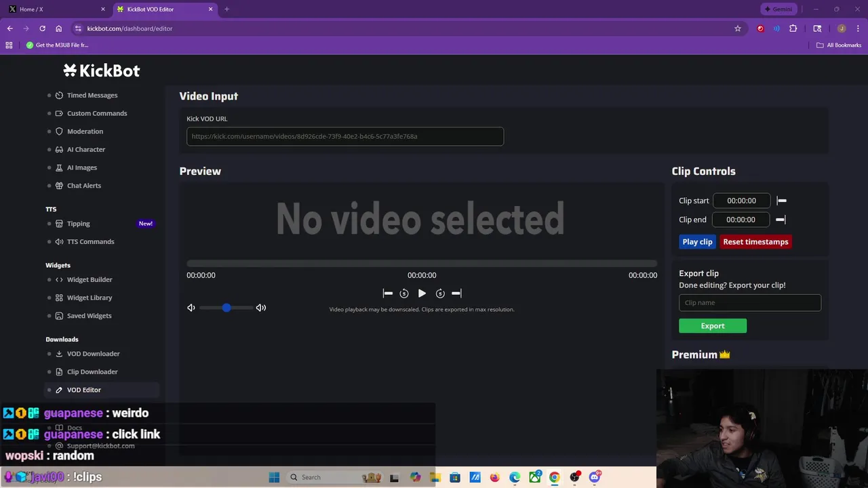Click the Kick VOD URL input field
This screenshot has width=868, height=488.
coord(345,136)
